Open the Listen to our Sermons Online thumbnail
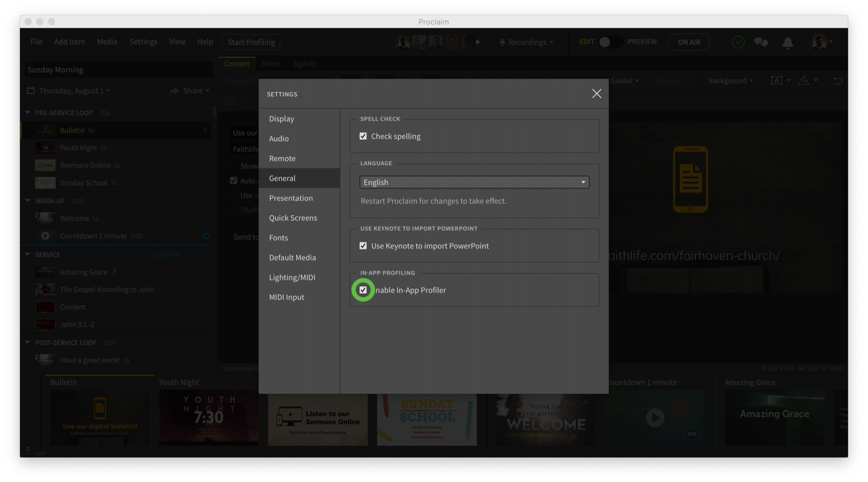 tap(318, 419)
